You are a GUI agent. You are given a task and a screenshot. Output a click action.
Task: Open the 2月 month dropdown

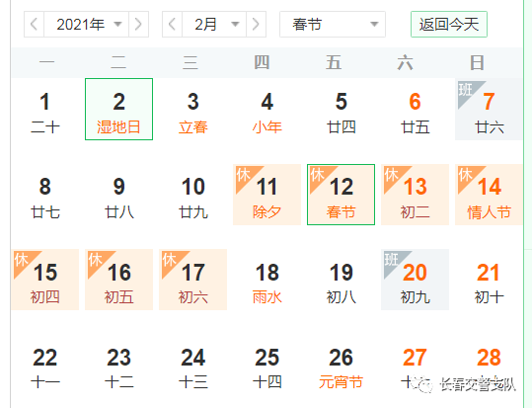(214, 24)
